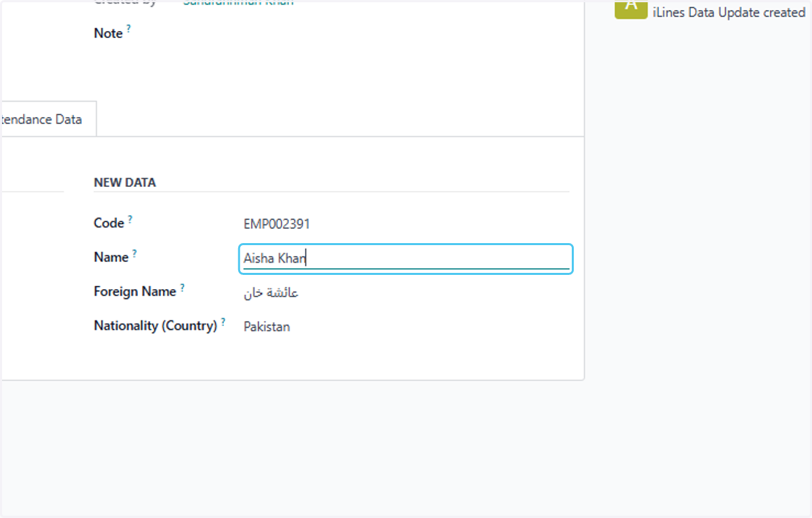Switch to the Attendance Data tab
Viewport: 812px width, 518px height.
(x=42, y=119)
